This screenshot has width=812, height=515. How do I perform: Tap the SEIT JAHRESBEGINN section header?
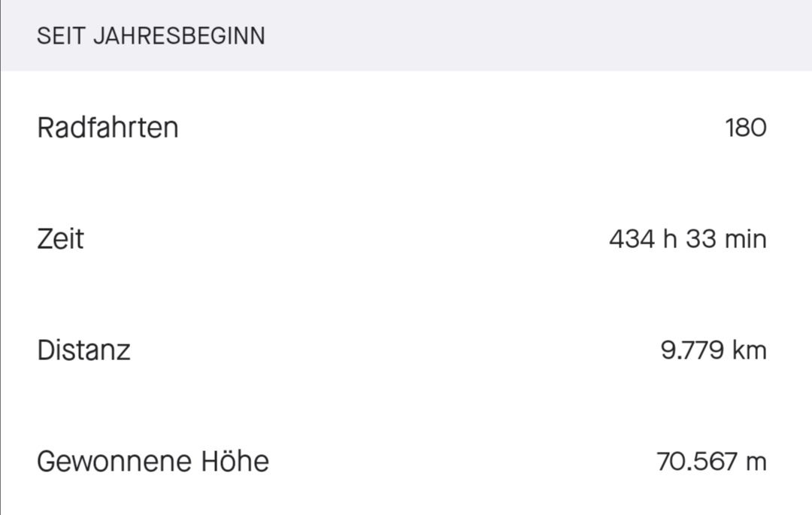click(150, 36)
